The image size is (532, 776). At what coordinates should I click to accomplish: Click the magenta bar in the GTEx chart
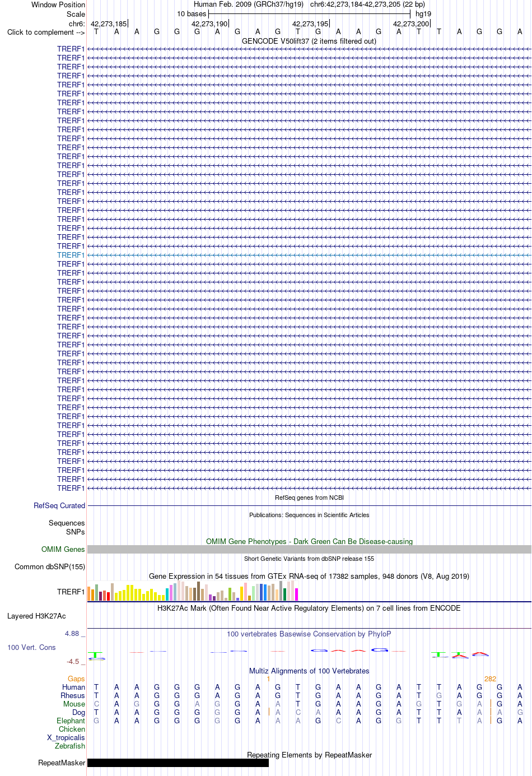297,594
